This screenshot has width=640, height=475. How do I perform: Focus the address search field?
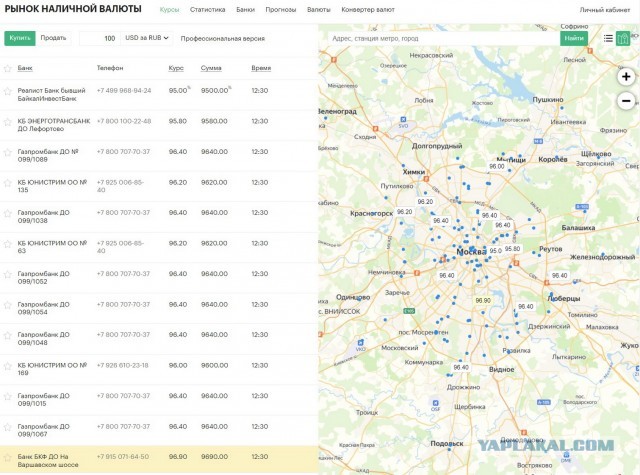click(x=443, y=38)
